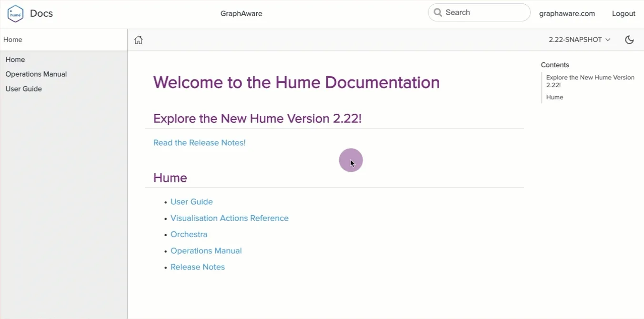This screenshot has width=644, height=319.
Task: Open the Release Notes list link
Action: click(x=198, y=267)
